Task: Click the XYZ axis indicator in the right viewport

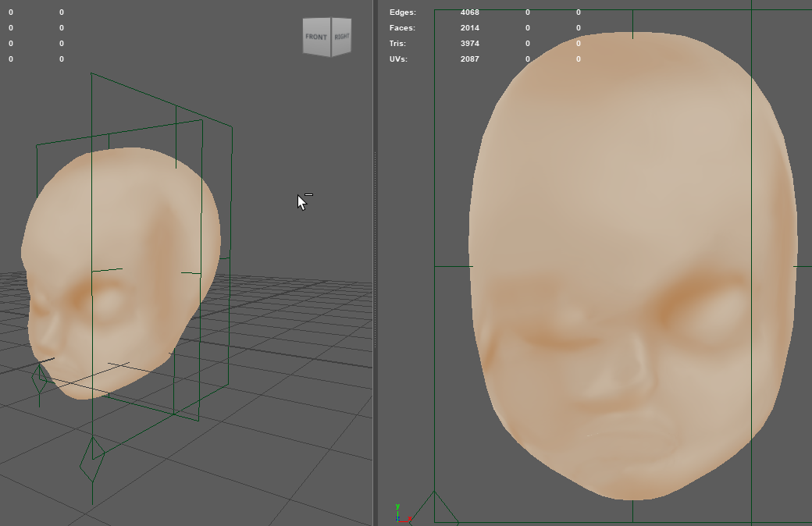Action: [x=402, y=513]
